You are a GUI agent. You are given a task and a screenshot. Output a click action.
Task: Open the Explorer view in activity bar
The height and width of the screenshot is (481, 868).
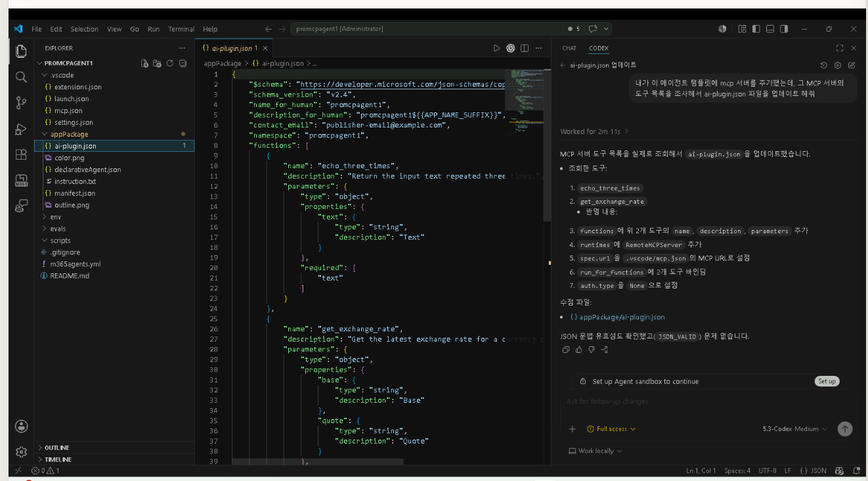[21, 51]
